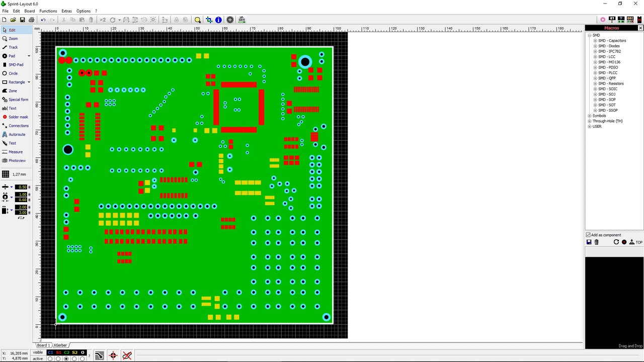Click the pink ring icon above Macros panel
Image resolution: width=644 pixels, height=362 pixels.
tap(603, 20)
